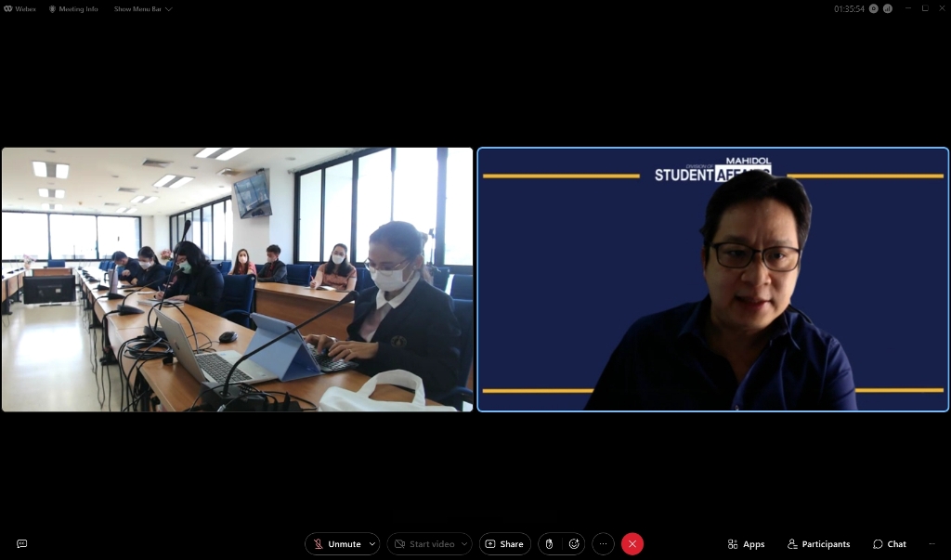
Task: Open the More options ellipsis button
Action: coord(604,544)
